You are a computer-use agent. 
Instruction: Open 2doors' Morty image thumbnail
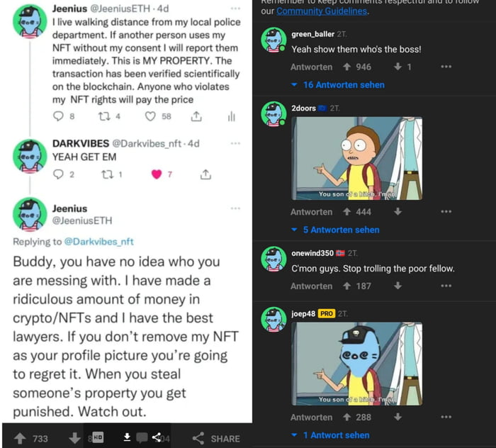[x=357, y=159]
